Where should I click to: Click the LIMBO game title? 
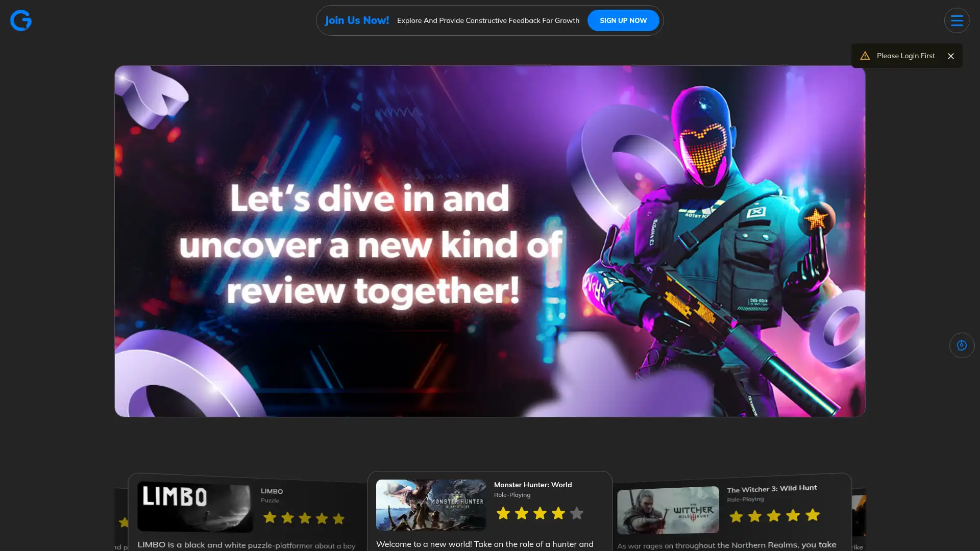(272, 491)
